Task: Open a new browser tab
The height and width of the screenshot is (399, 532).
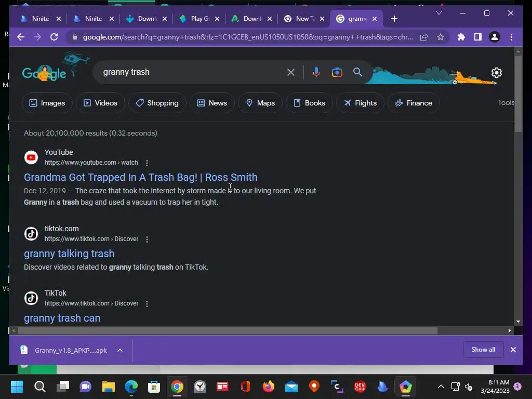Action: point(394,19)
